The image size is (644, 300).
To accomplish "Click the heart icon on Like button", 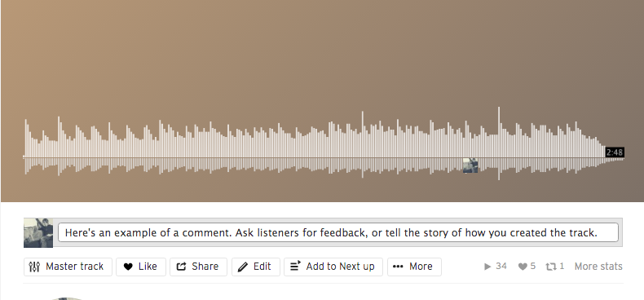I will [128, 267].
